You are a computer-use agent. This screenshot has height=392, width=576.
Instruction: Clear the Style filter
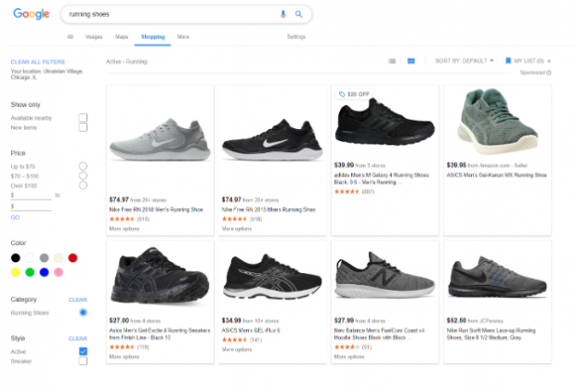(78, 338)
